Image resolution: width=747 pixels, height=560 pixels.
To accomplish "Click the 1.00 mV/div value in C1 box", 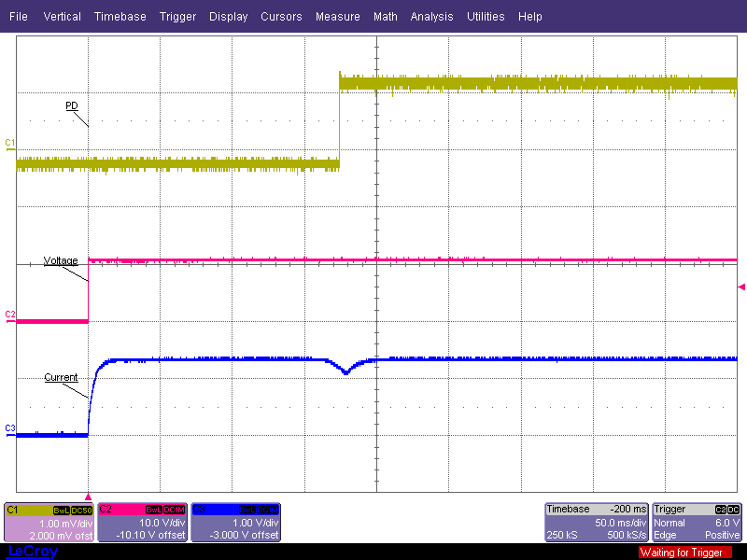I will tap(65, 524).
